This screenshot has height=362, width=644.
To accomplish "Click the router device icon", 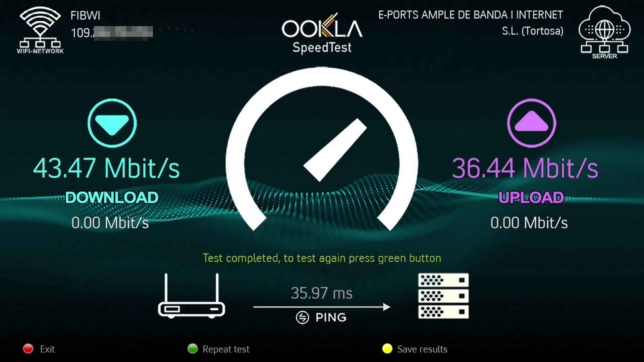I will click(x=191, y=296).
